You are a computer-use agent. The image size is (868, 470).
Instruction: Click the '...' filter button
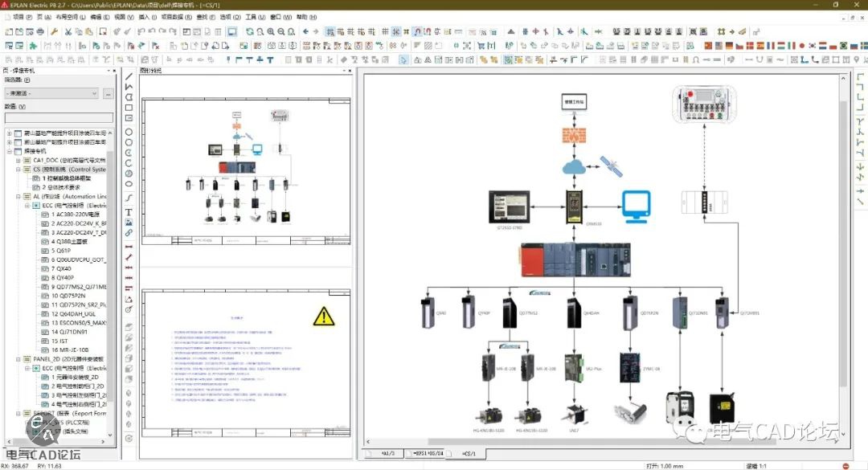pyautogui.click(x=109, y=93)
